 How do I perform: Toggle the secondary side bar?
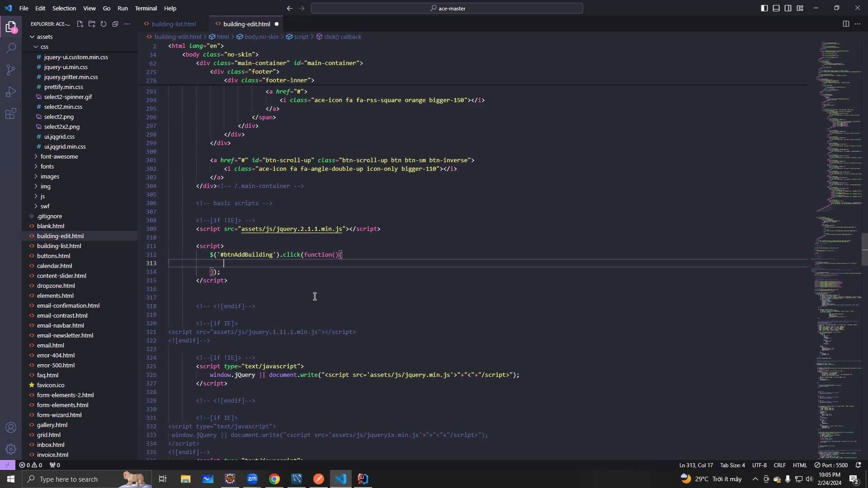point(788,8)
